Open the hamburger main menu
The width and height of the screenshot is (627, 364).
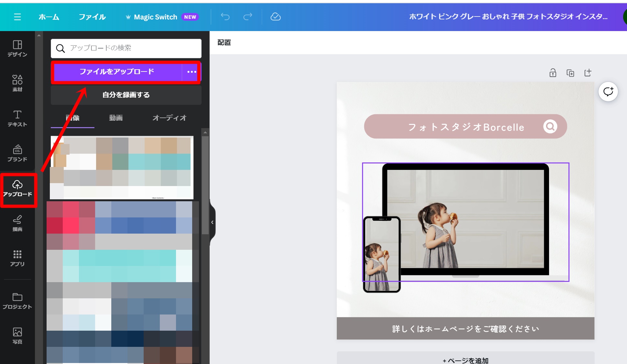tap(17, 17)
